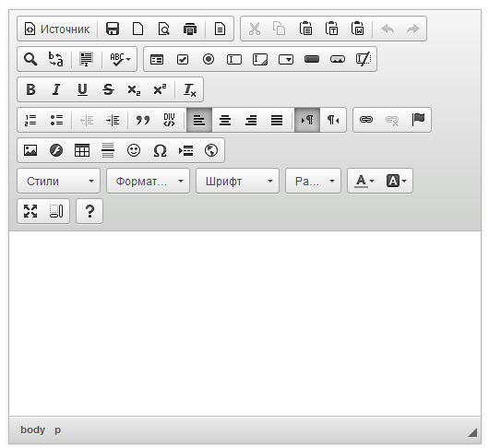Toggle strikethrough formatting

click(x=108, y=89)
